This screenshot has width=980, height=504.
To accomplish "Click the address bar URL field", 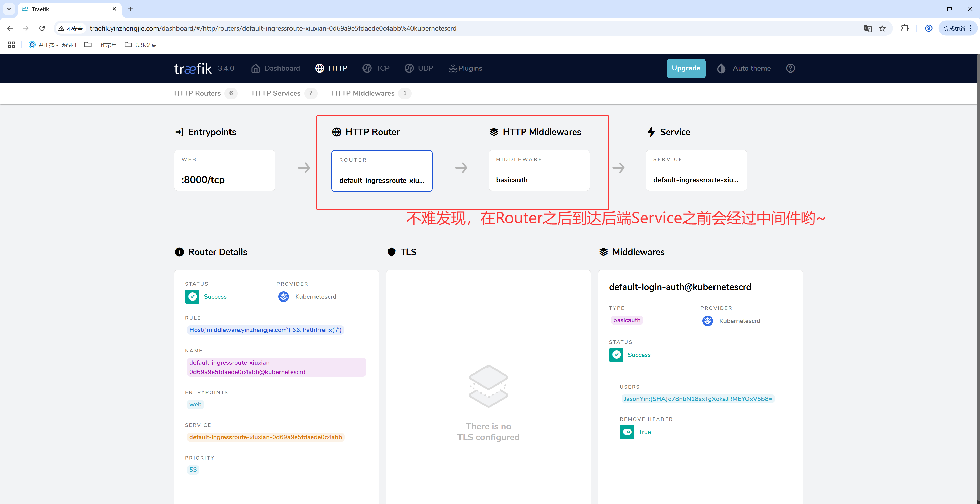I will pyautogui.click(x=273, y=29).
